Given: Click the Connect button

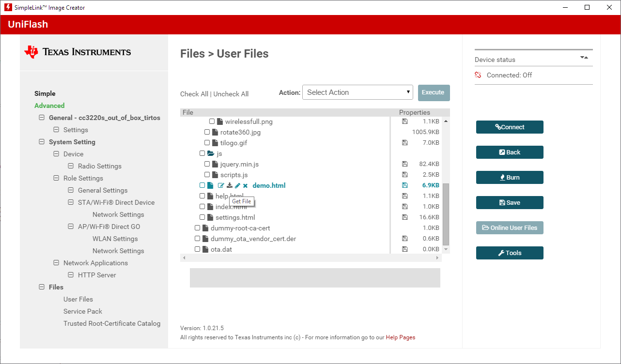Looking at the screenshot, I should click(510, 127).
